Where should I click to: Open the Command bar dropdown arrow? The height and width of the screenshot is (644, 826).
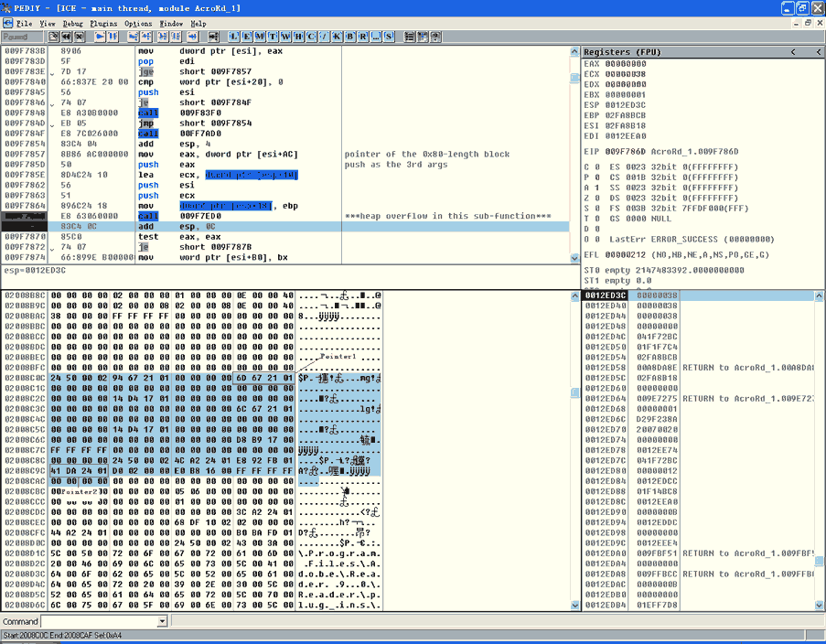(162, 622)
